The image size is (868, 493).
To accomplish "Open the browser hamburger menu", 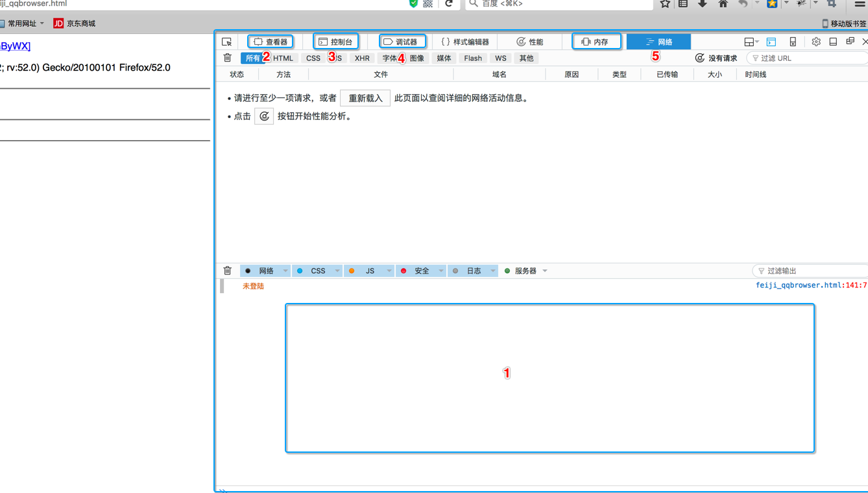I will tap(860, 4).
